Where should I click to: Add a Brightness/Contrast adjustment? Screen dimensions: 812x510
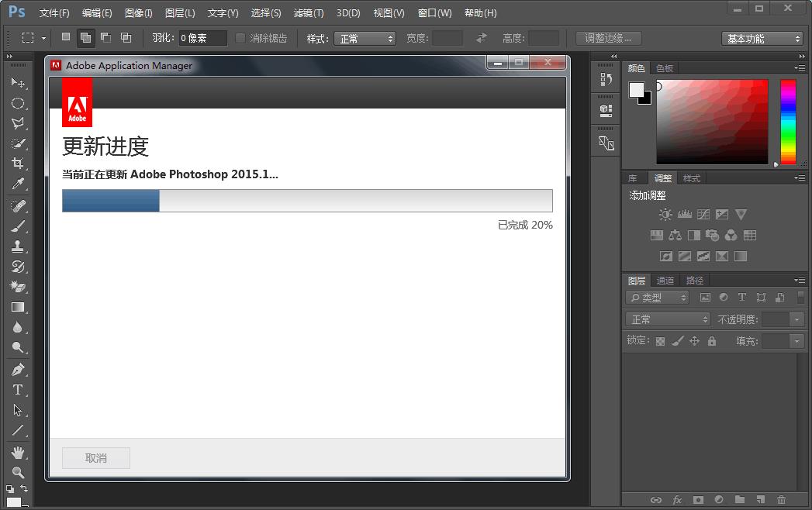tap(665, 215)
